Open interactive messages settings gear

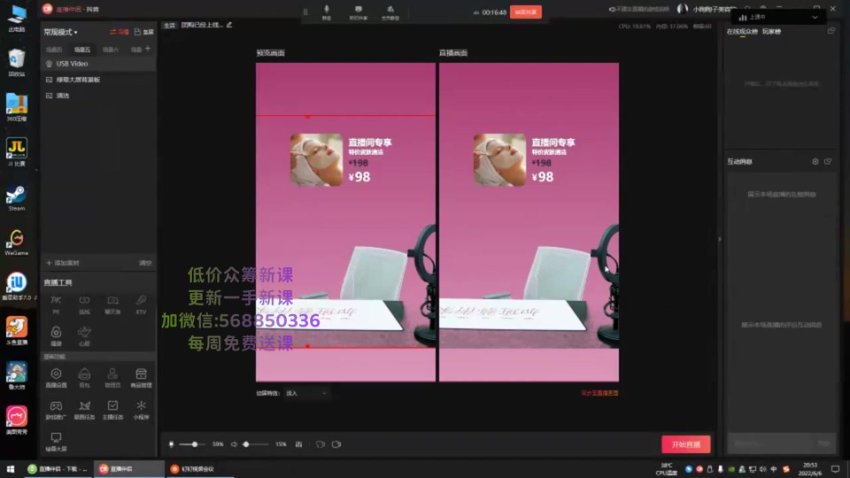point(815,162)
